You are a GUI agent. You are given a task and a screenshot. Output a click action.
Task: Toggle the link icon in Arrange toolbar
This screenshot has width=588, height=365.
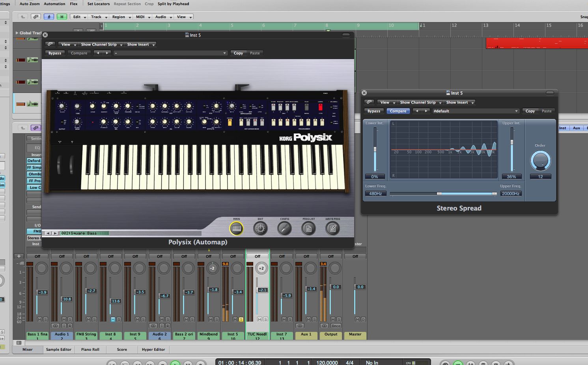(x=36, y=17)
